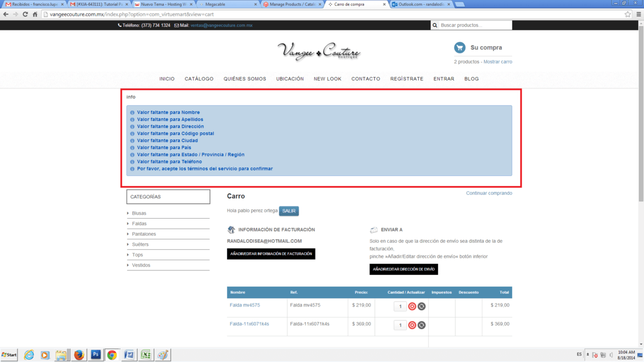Remove Falda-11x6071k4s with red delete icon
Image resolution: width=644 pixels, height=362 pixels.
[412, 325]
